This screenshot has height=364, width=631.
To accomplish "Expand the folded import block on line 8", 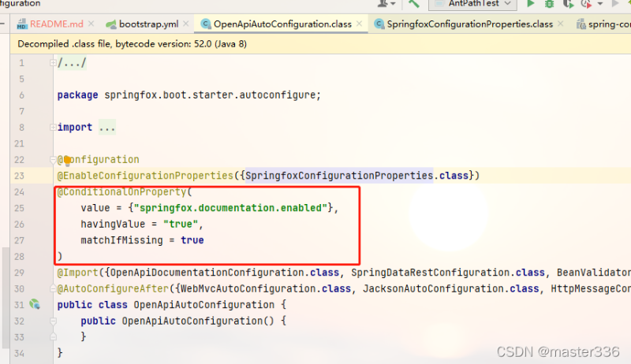I will [x=53, y=128].
